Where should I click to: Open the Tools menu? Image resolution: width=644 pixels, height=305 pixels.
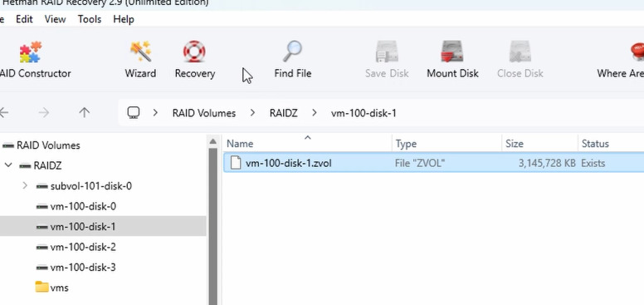coord(90,19)
